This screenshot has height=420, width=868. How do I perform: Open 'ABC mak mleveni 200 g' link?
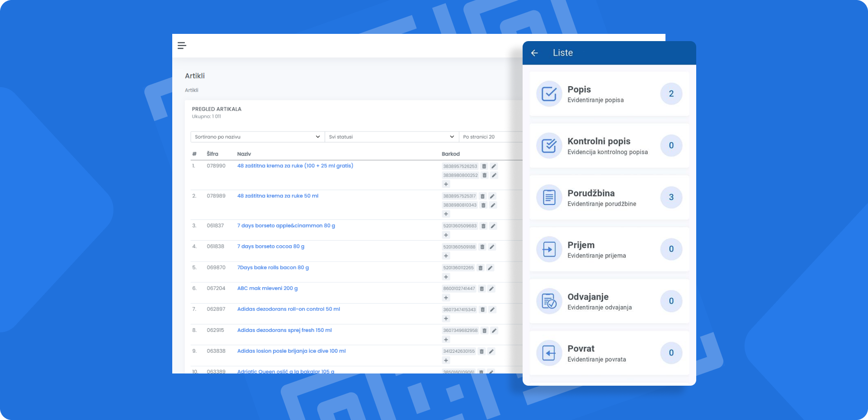(267, 289)
